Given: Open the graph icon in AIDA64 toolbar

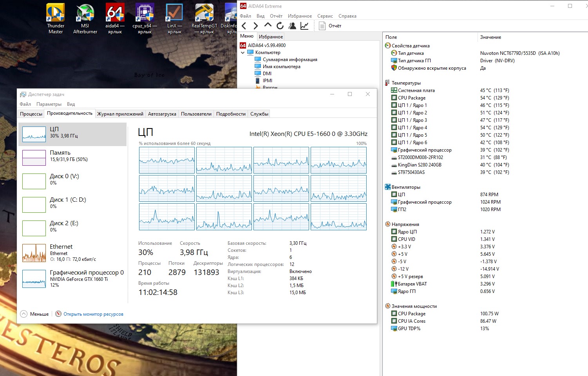Looking at the screenshot, I should [x=304, y=26].
